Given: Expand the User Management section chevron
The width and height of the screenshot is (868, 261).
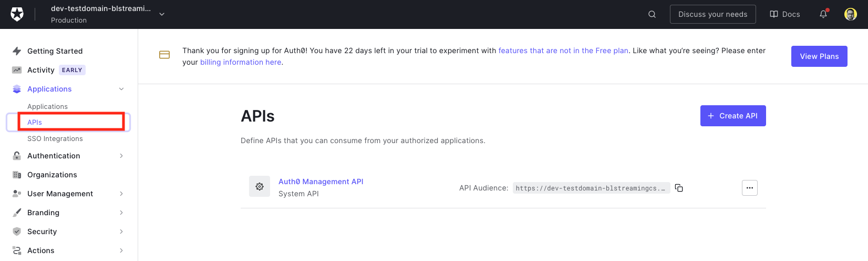Looking at the screenshot, I should tap(121, 194).
